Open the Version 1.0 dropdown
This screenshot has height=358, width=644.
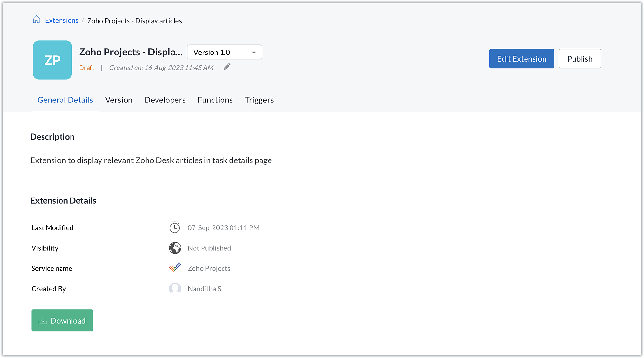pyautogui.click(x=219, y=52)
